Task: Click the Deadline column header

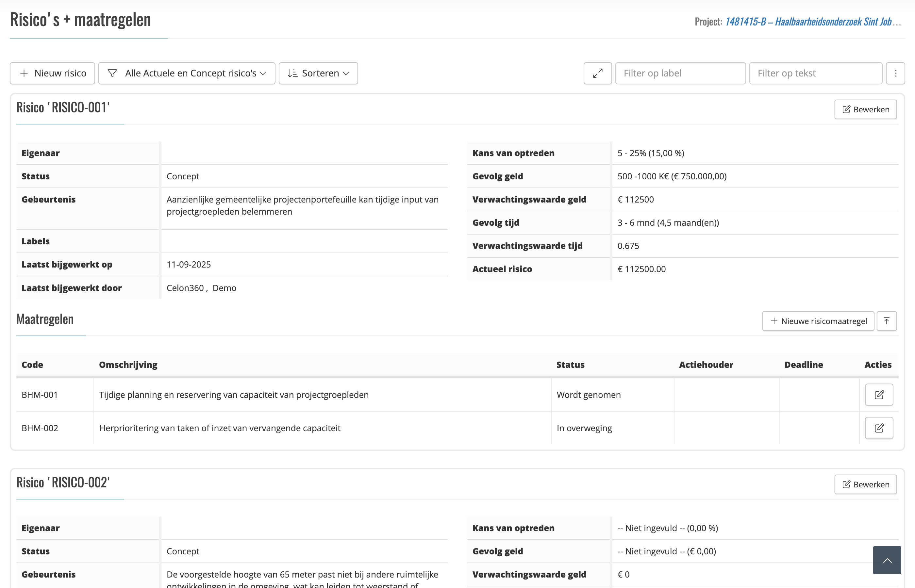Action: [804, 365]
